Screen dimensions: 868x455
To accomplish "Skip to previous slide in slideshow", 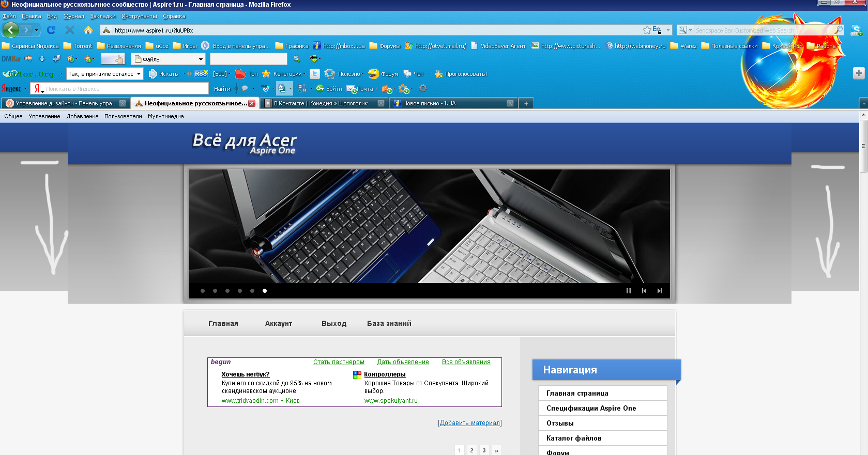I will tap(644, 291).
